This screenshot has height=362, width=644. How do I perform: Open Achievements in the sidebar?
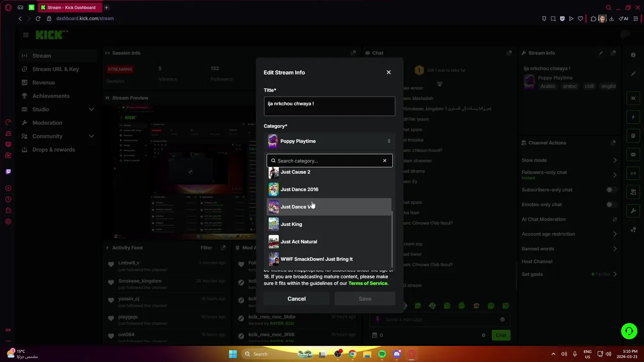coord(58,96)
